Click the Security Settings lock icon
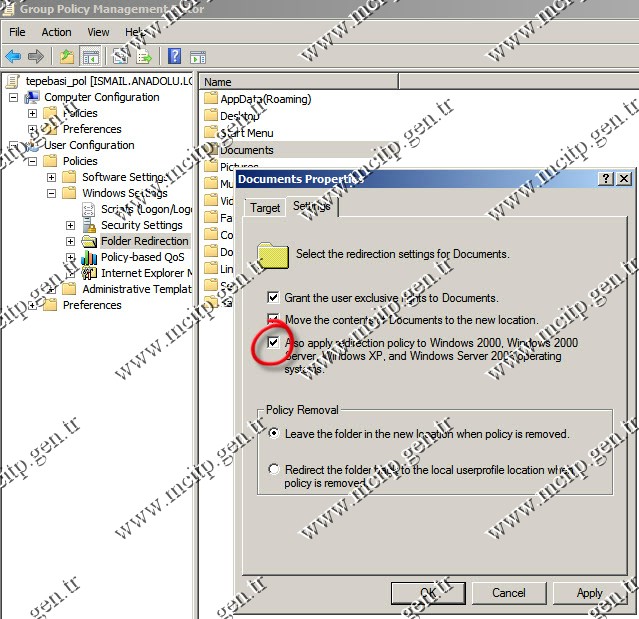 (89, 225)
